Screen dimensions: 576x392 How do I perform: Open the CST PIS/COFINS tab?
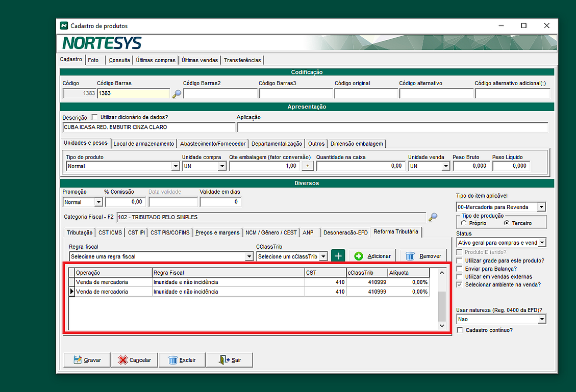coord(170,232)
